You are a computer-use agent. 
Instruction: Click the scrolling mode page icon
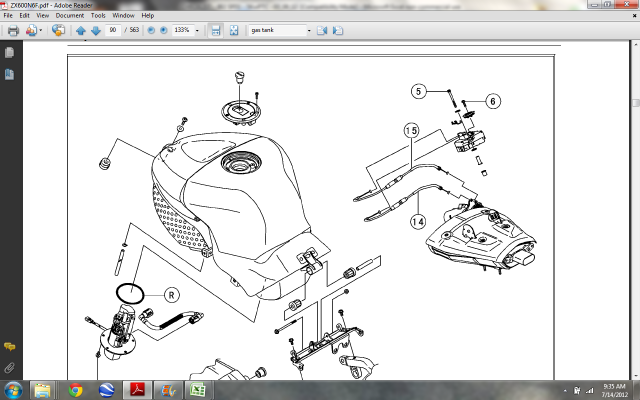tap(215, 31)
